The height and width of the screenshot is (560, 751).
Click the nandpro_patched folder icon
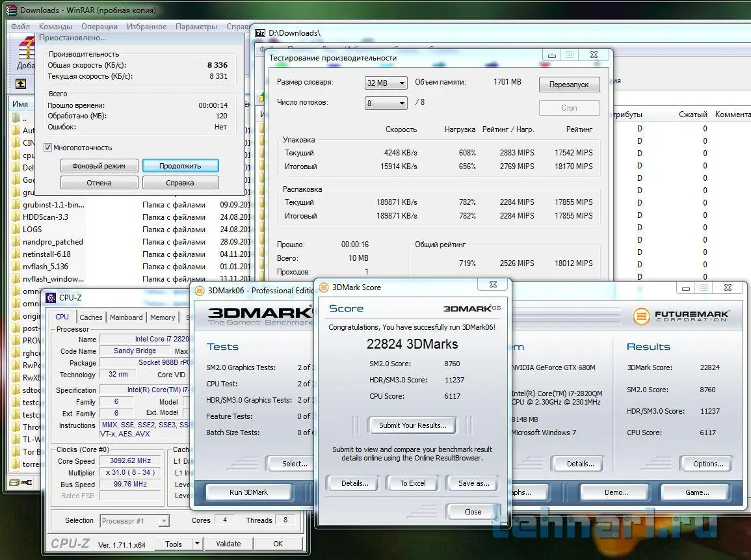[16, 242]
